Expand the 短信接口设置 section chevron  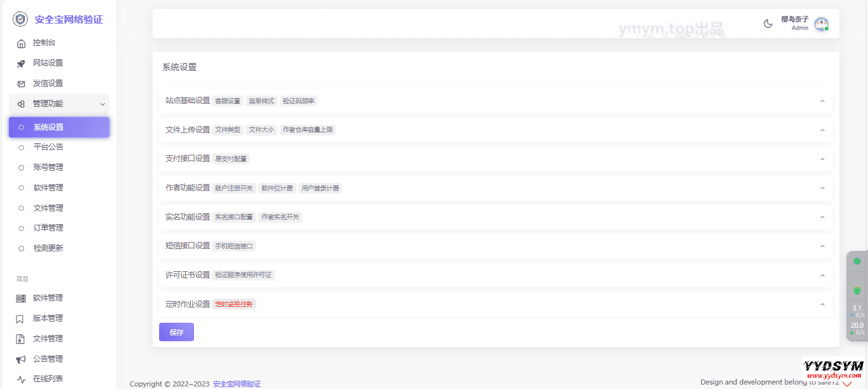822,246
